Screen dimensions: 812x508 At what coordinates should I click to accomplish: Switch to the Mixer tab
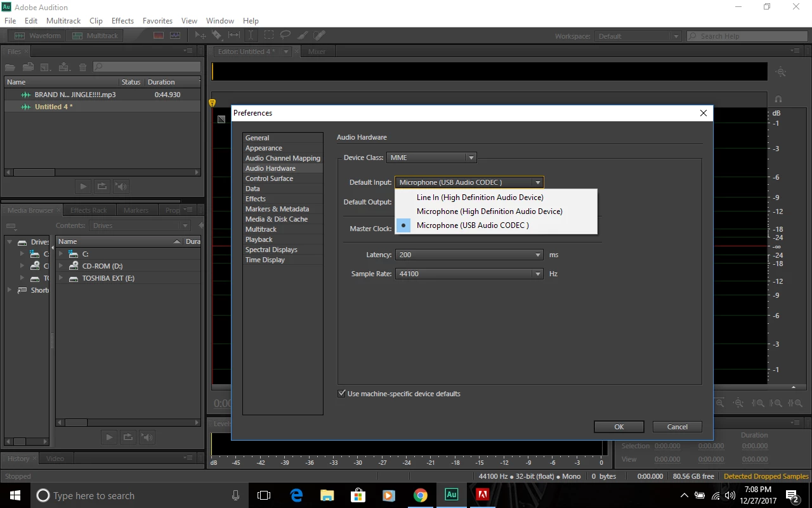coord(317,51)
